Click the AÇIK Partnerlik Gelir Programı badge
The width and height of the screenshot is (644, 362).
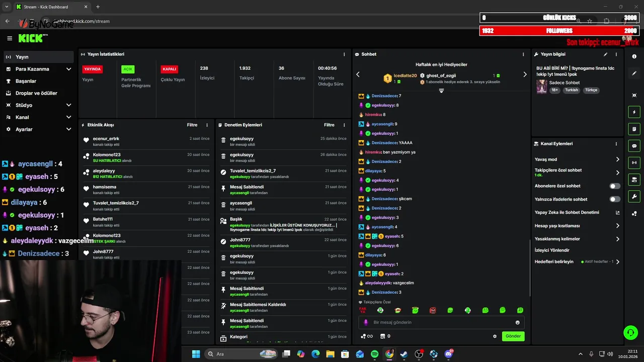pos(128,69)
